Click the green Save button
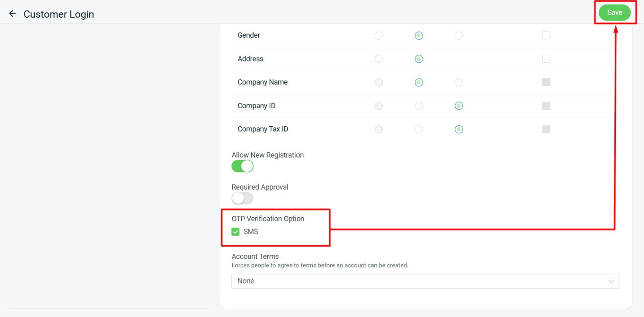 (615, 12)
